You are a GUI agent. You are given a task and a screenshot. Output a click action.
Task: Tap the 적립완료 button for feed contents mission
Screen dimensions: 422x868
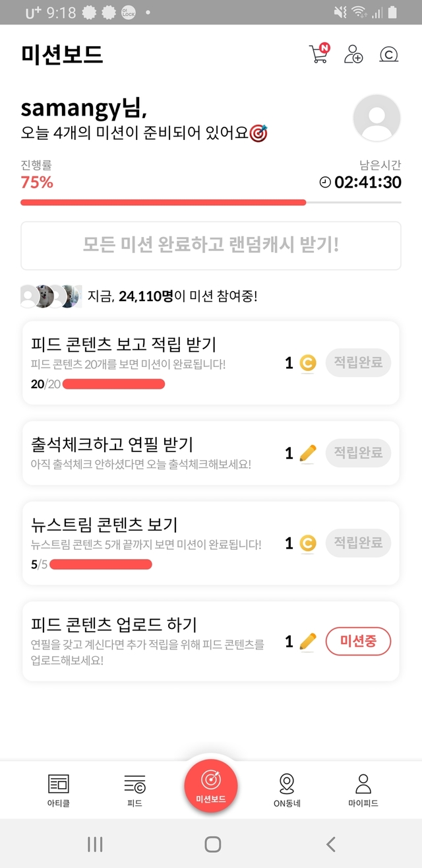tap(358, 362)
